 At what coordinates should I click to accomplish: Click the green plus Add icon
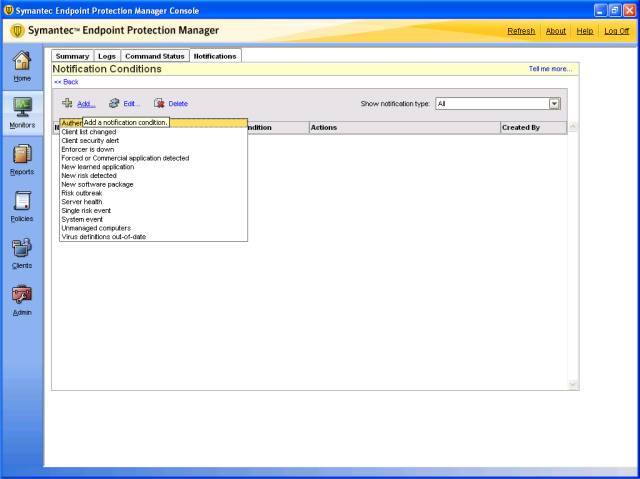coord(67,103)
